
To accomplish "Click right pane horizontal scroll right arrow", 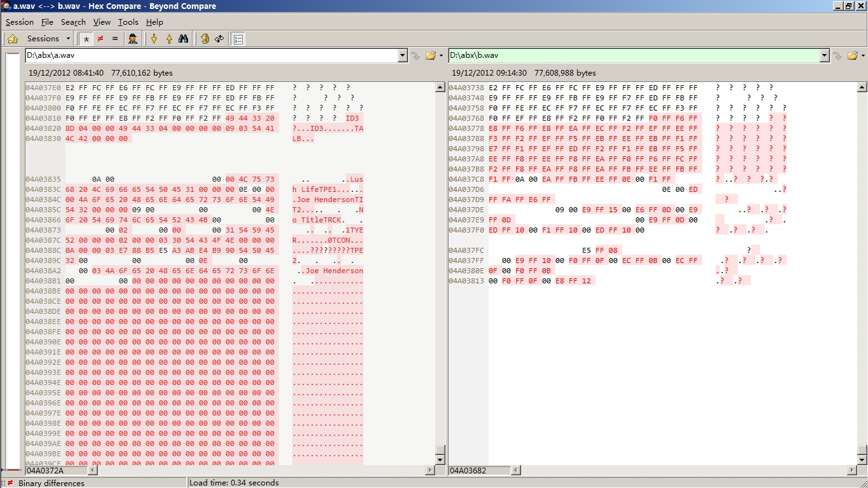I will (x=852, y=470).
